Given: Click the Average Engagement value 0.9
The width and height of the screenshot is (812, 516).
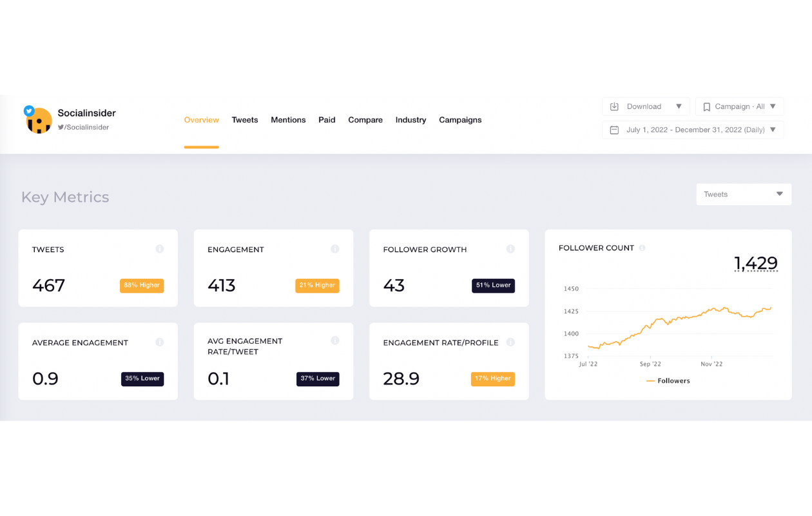Looking at the screenshot, I should 45,379.
